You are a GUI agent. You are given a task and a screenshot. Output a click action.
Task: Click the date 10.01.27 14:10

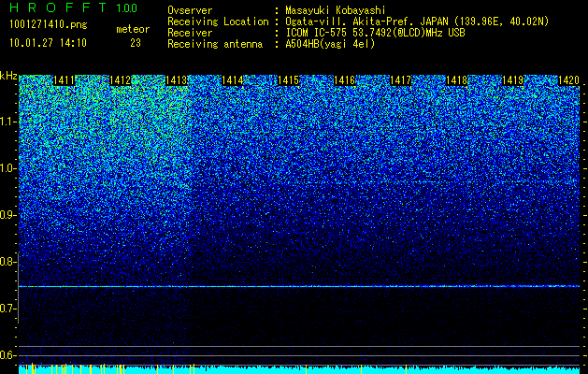tap(48, 43)
